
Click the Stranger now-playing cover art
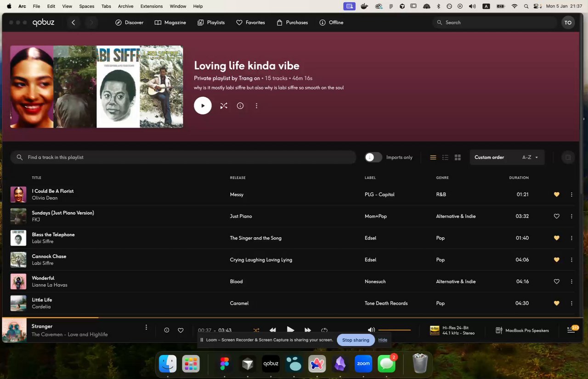click(x=14, y=330)
